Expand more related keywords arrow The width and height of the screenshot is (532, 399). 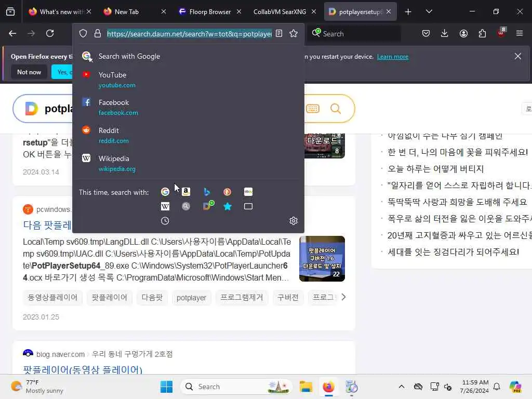point(343,297)
